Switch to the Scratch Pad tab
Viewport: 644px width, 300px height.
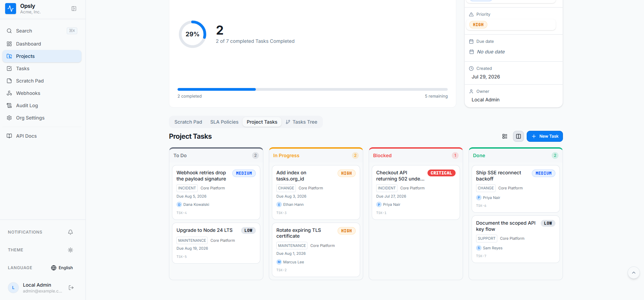(188, 122)
